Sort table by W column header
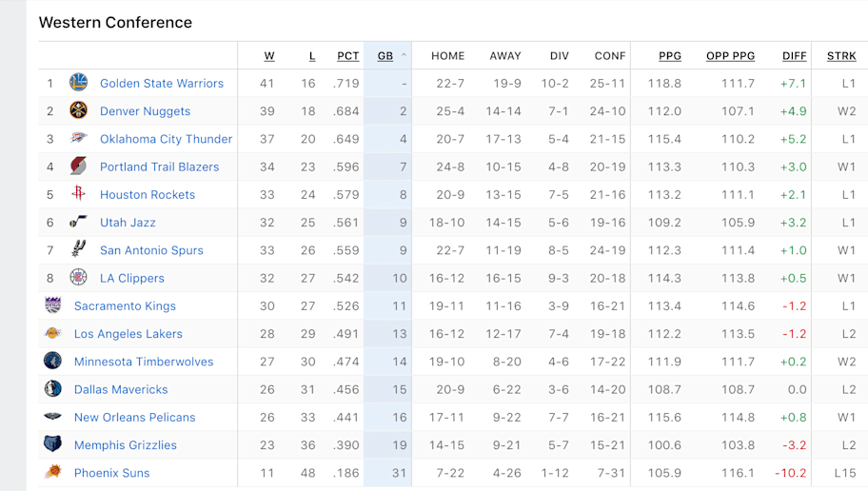The width and height of the screenshot is (868, 491). [269, 56]
